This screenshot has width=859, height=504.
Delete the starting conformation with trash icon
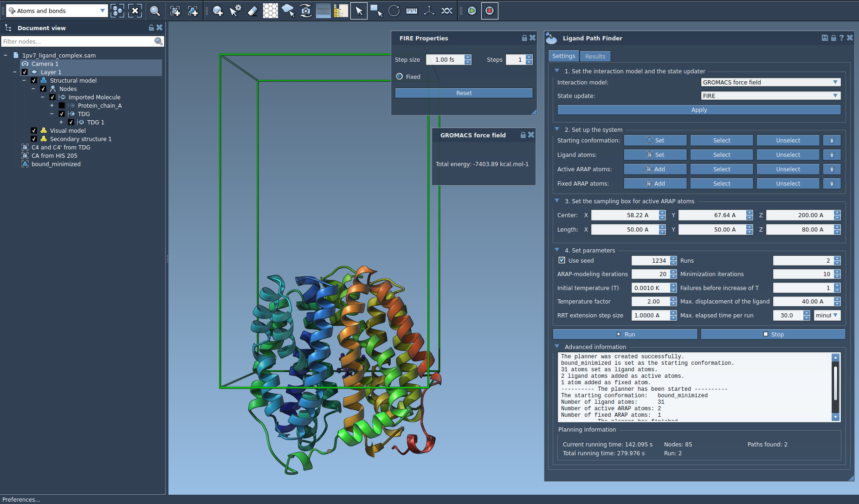[832, 141]
